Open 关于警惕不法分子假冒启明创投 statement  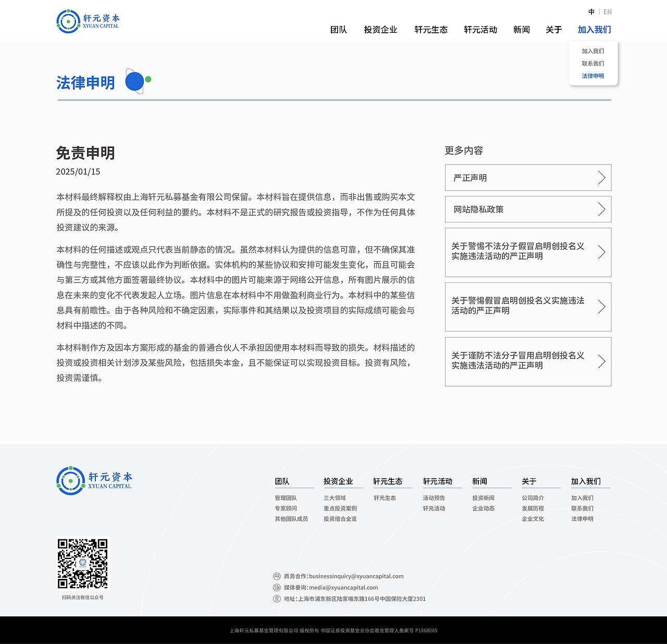pyautogui.click(x=528, y=252)
